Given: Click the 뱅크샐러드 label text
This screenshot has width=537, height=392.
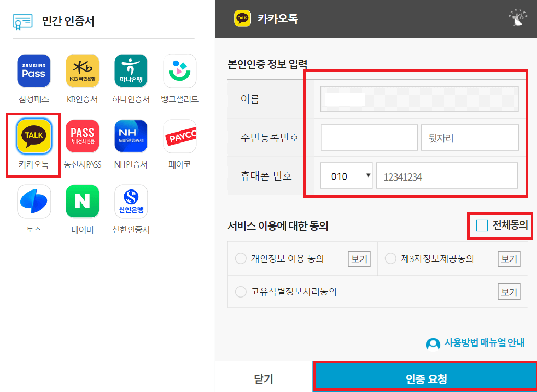Looking at the screenshot, I should (x=180, y=99).
